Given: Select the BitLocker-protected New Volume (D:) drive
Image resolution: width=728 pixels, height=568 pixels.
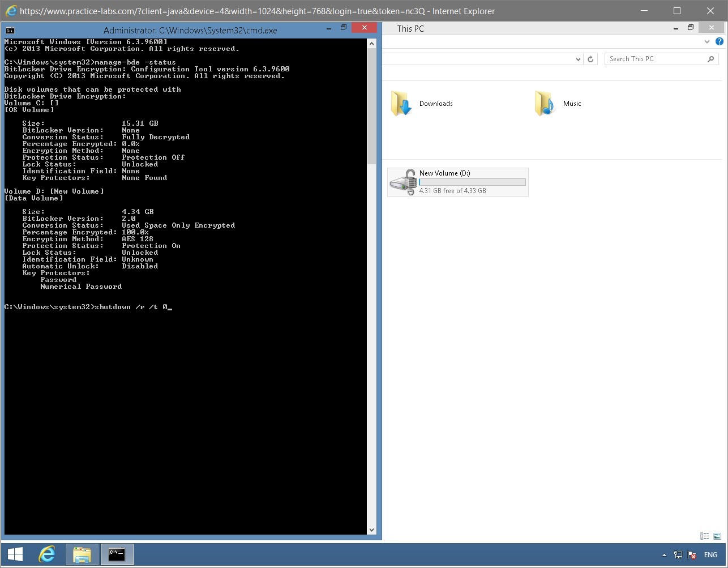Looking at the screenshot, I should 457,181.
